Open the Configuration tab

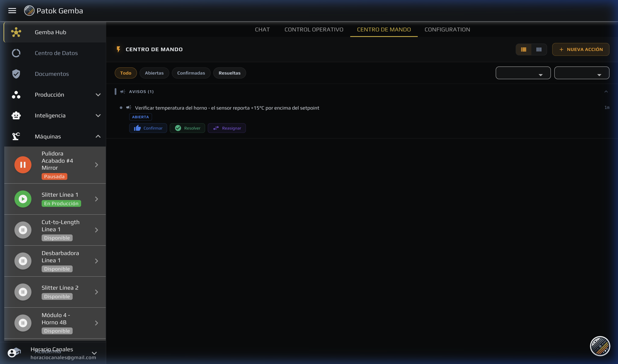pyautogui.click(x=447, y=30)
